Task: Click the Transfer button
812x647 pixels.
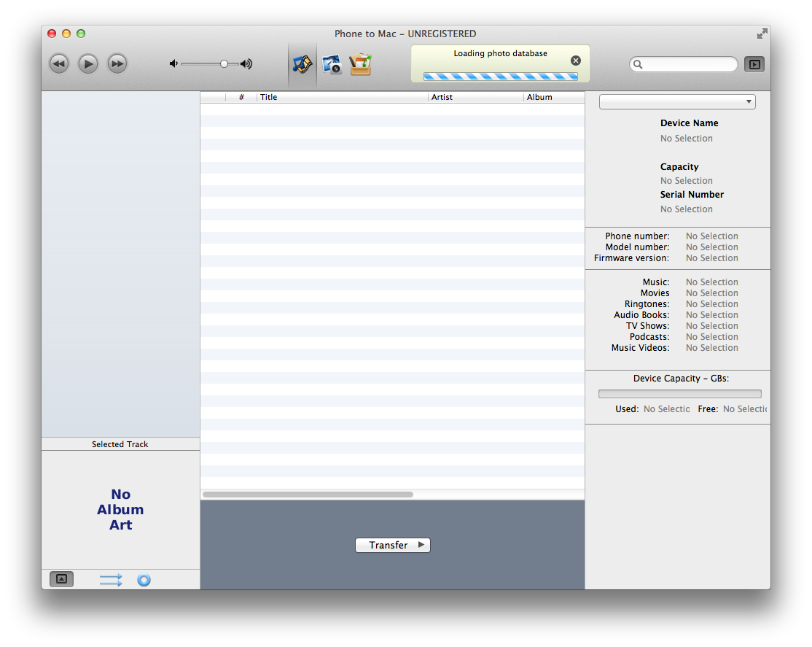Action: coord(392,545)
